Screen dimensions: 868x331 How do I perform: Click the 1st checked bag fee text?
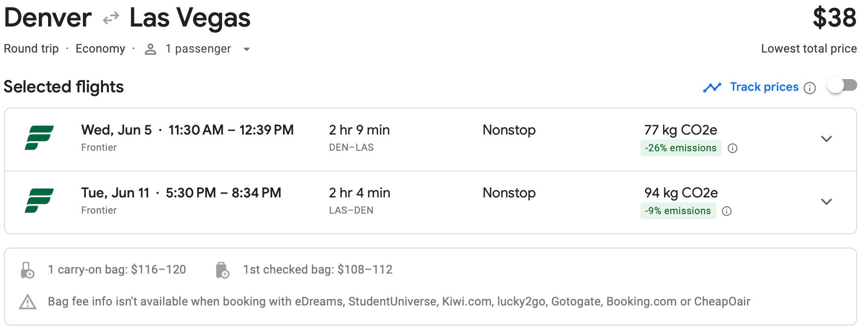pos(318,270)
